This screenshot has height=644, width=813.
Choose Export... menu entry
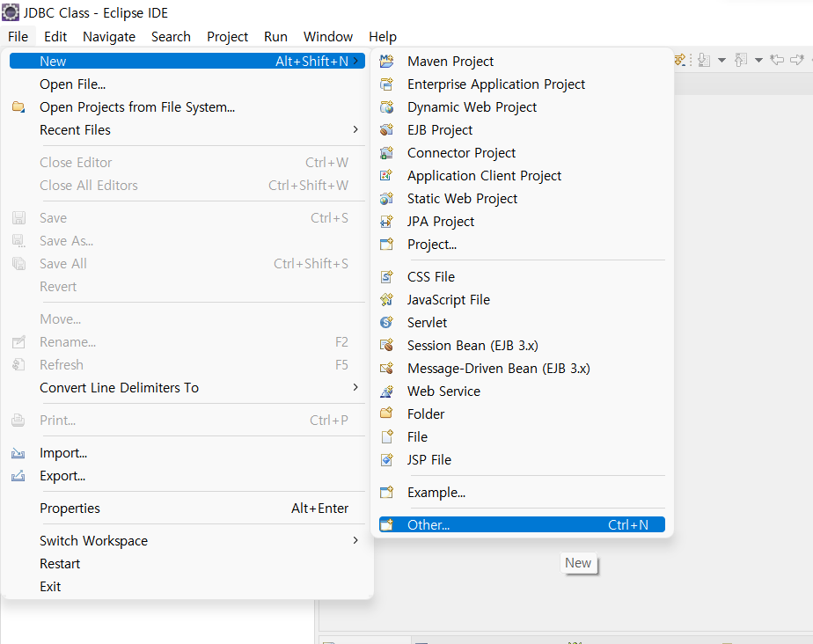pyautogui.click(x=187, y=476)
